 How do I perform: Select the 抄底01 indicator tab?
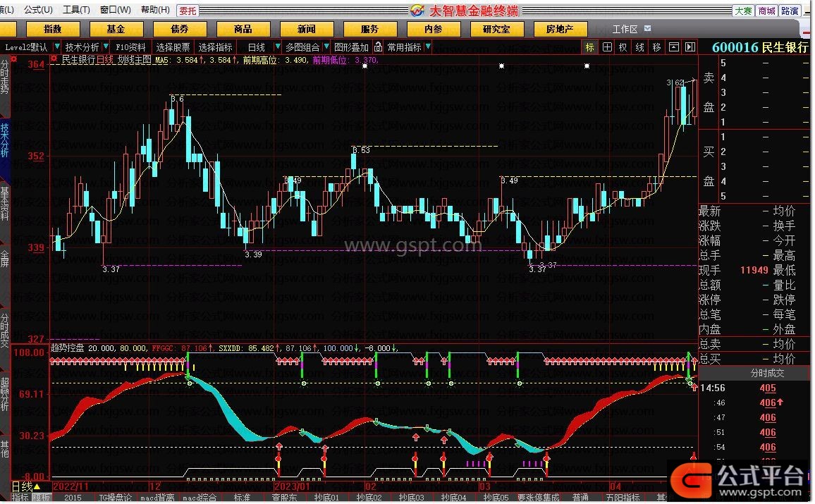pyautogui.click(x=326, y=498)
